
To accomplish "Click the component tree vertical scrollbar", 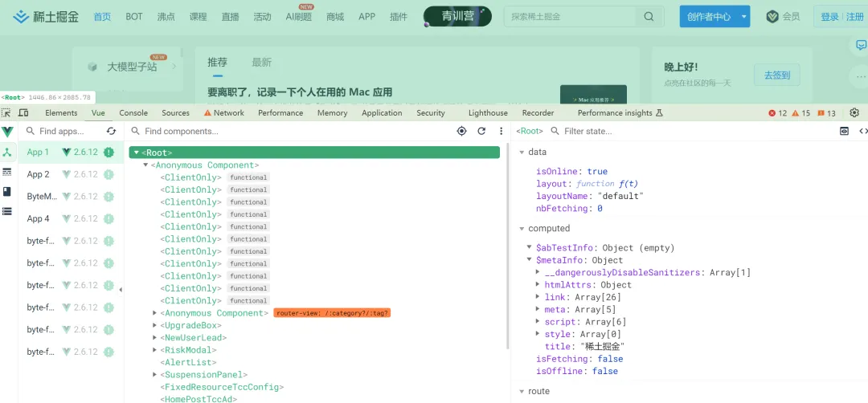I will pos(507,246).
